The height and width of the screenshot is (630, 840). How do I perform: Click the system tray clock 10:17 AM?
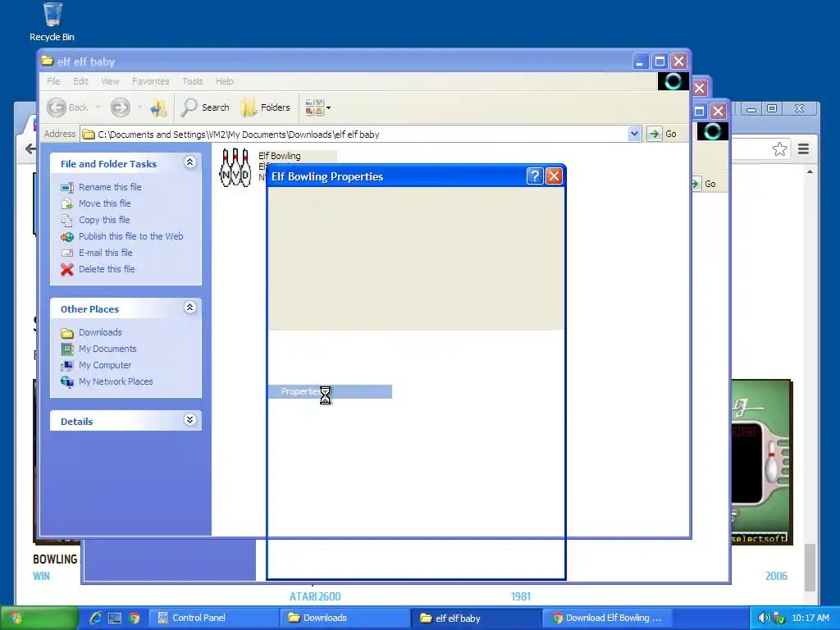(810, 618)
